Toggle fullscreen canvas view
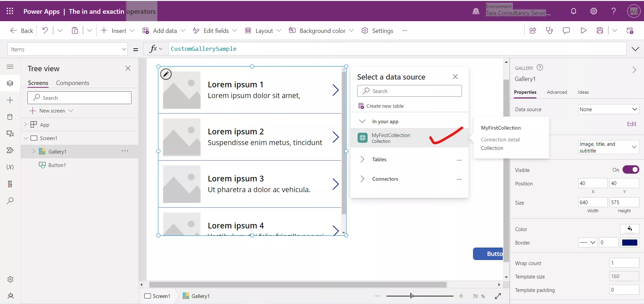This screenshot has height=304, width=644. pyautogui.click(x=498, y=296)
